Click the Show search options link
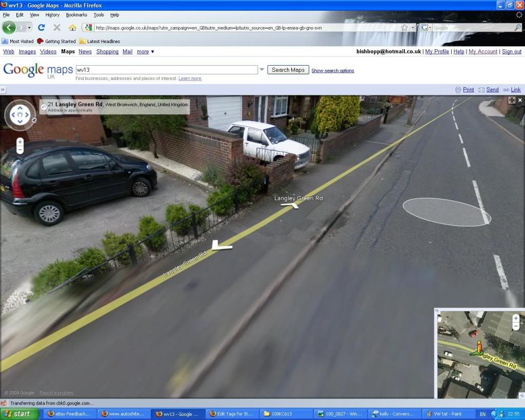Image resolution: width=525 pixels, height=420 pixels. point(332,71)
